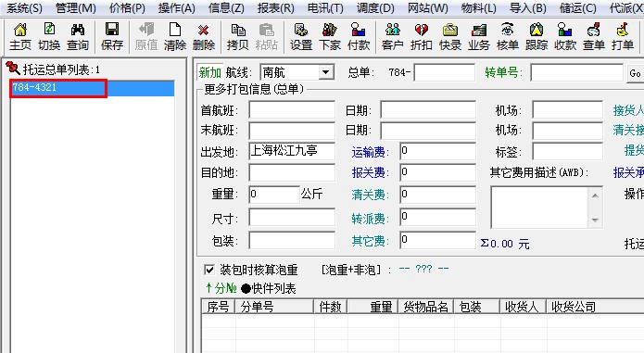Open the 网站(W) menu
Screen dimensions: 644x353
428,7
